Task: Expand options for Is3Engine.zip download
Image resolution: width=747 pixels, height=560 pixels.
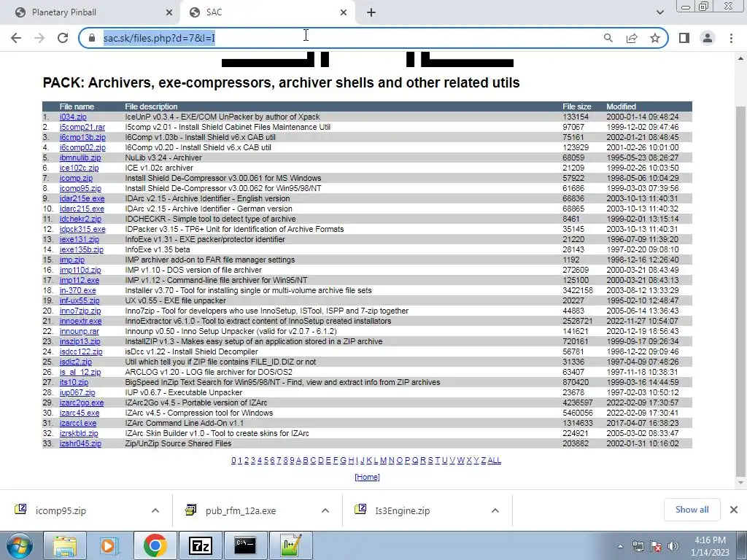Action: pyautogui.click(x=495, y=510)
